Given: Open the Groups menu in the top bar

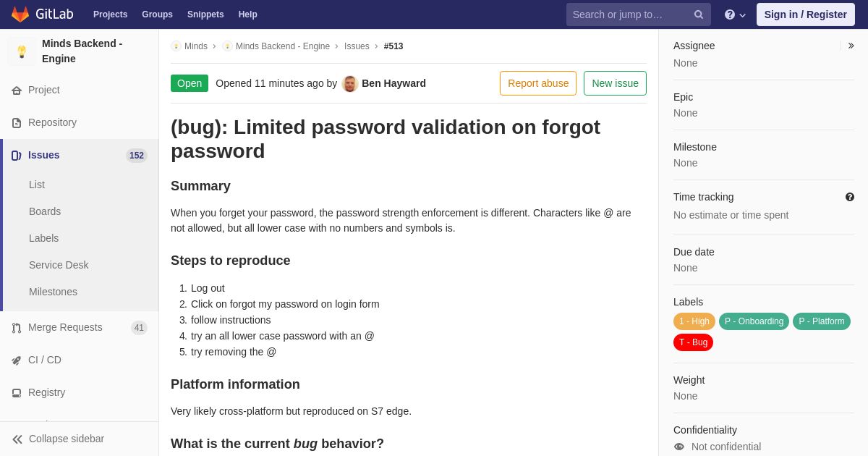Looking at the screenshot, I should [x=157, y=14].
